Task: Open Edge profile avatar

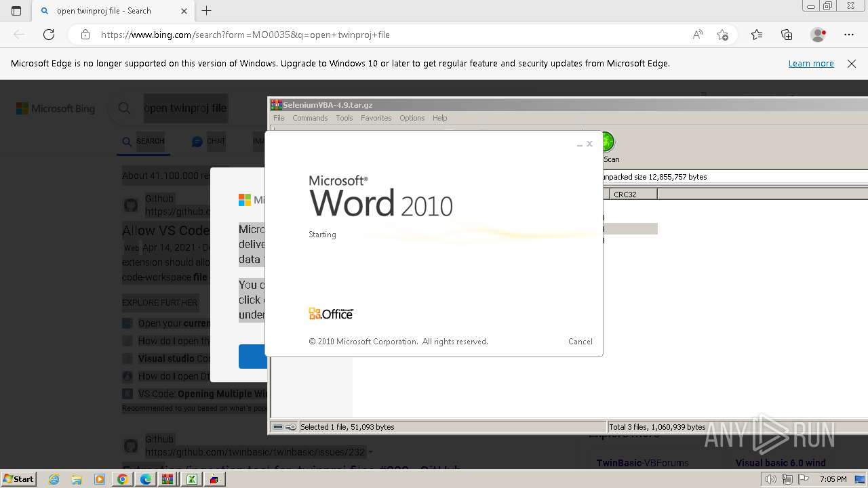Action: (818, 35)
